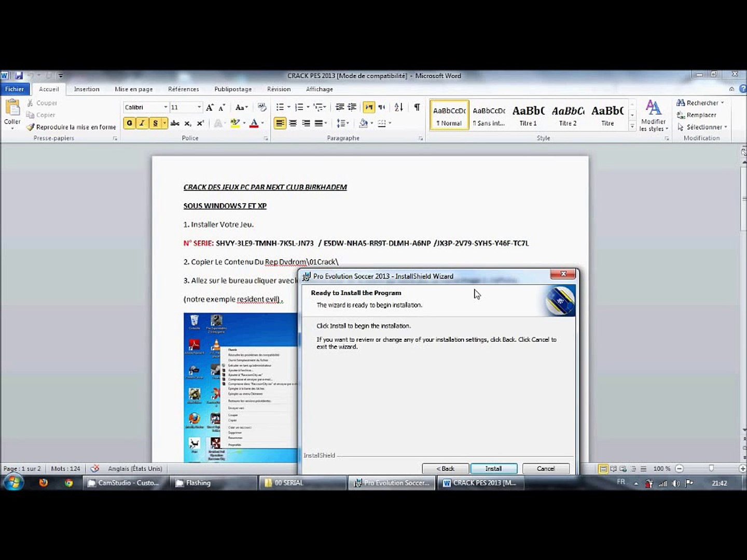Switch to the Mise en page tab
The image size is (747, 560).
click(134, 89)
